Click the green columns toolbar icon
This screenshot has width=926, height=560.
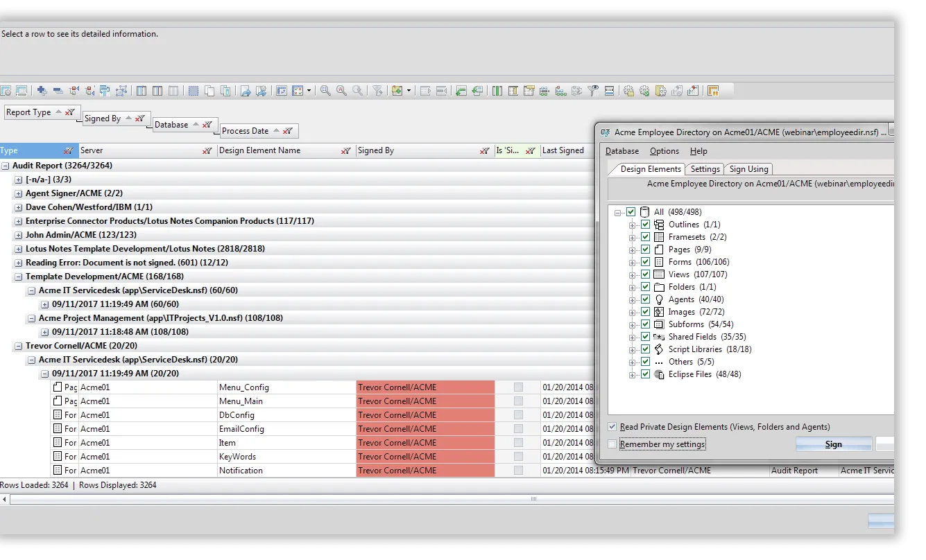(497, 91)
